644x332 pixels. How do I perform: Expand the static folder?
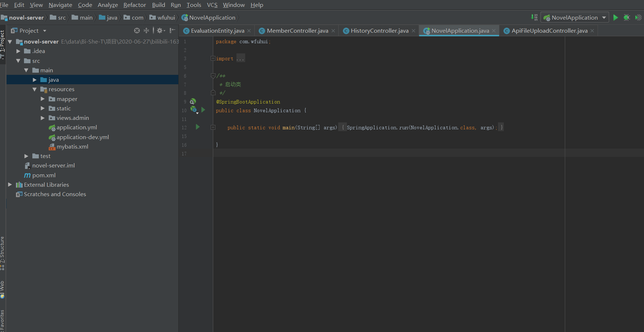pos(42,108)
